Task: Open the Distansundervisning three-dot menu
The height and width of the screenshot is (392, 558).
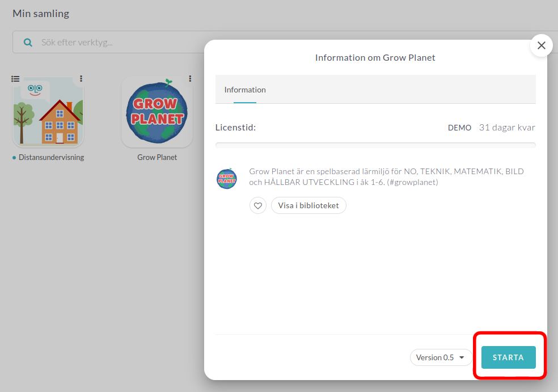Action: pos(81,78)
